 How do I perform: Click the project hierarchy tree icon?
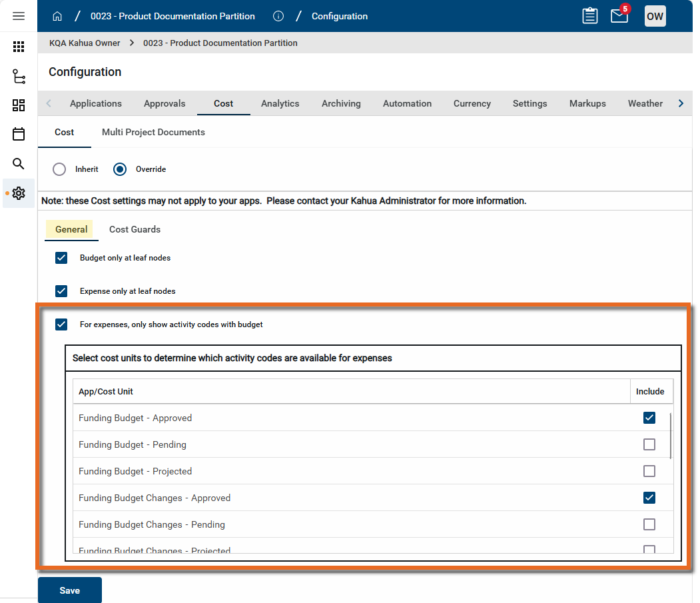[19, 77]
